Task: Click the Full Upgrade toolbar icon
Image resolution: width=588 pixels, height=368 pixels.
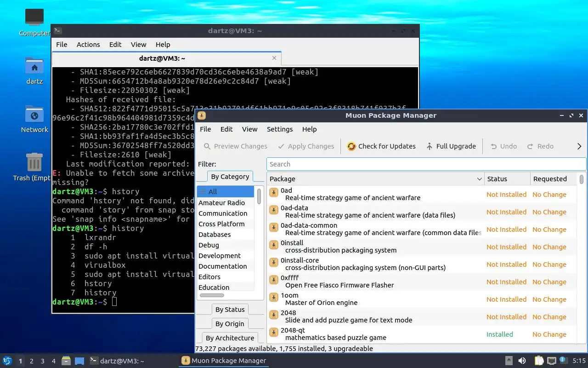Action: [x=430, y=146]
